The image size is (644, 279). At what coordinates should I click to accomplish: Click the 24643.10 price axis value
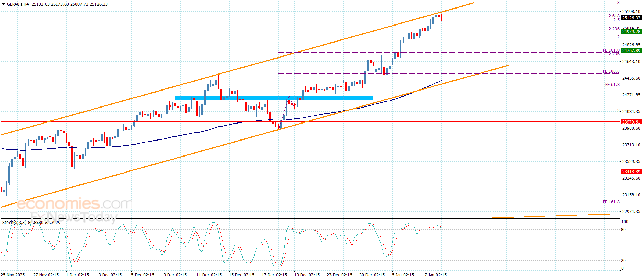[631, 62]
